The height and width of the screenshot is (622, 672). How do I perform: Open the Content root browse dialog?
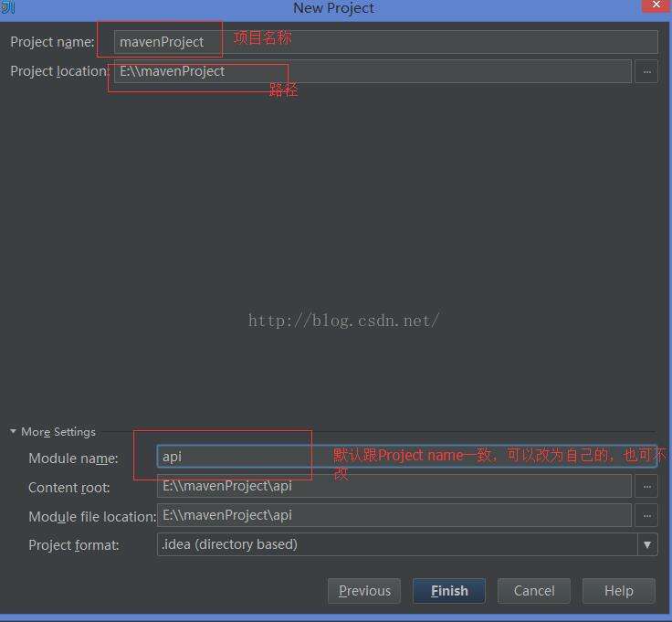[x=646, y=486]
